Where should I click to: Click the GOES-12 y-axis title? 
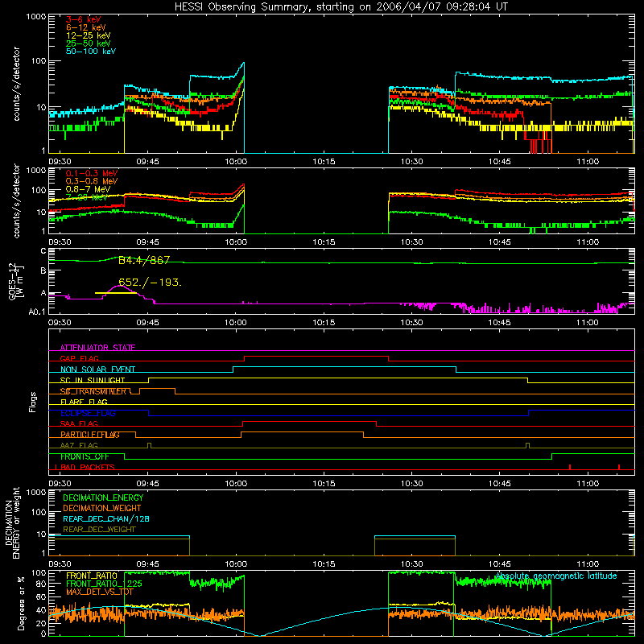16,282
